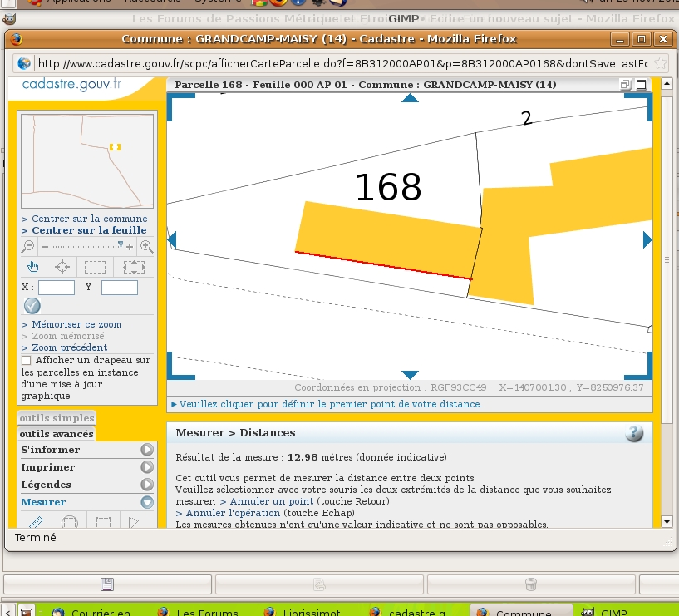Click the Annuler l'opération link
The width and height of the screenshot is (679, 616).
(x=233, y=513)
